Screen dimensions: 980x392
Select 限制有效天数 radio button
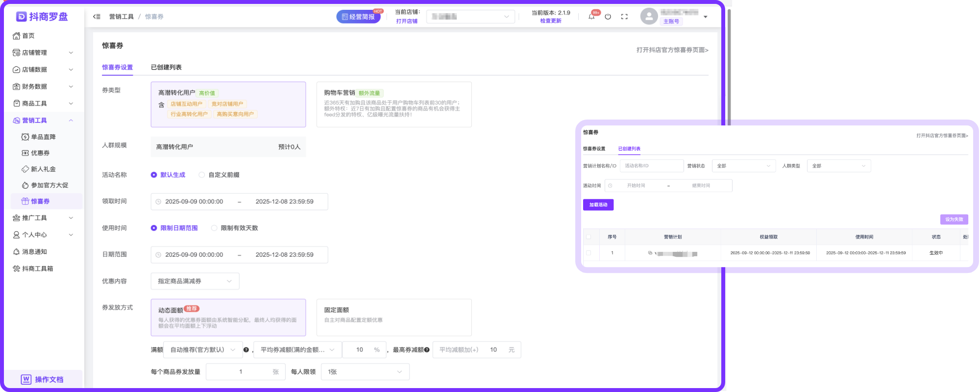(214, 228)
